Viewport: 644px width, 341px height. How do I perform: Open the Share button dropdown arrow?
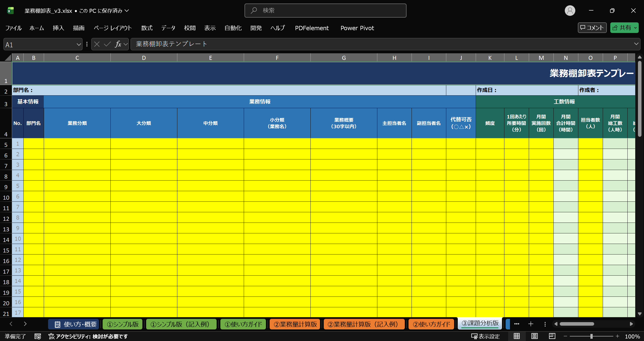coord(635,28)
